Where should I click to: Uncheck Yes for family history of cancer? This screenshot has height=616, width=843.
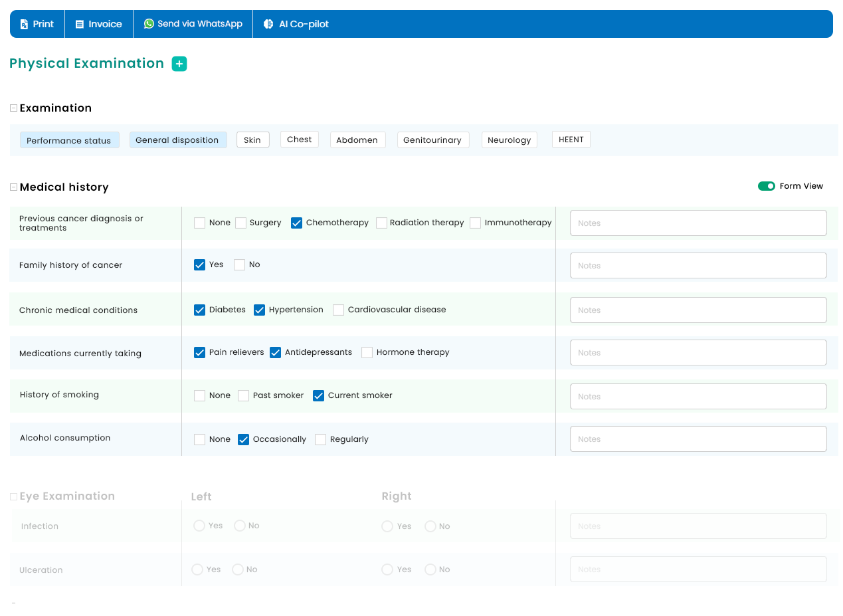[199, 264]
